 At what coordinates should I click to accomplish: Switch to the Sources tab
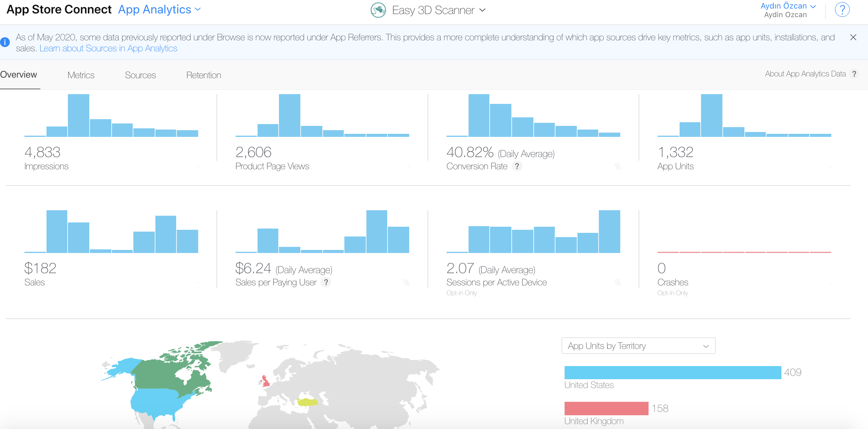pyautogui.click(x=140, y=75)
